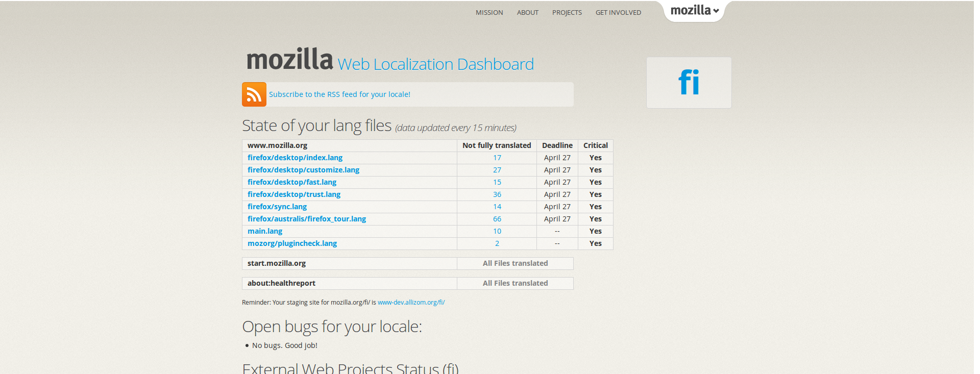Click the Not fully translated column header
Viewport: 980px width, 374px height.
[497, 145]
